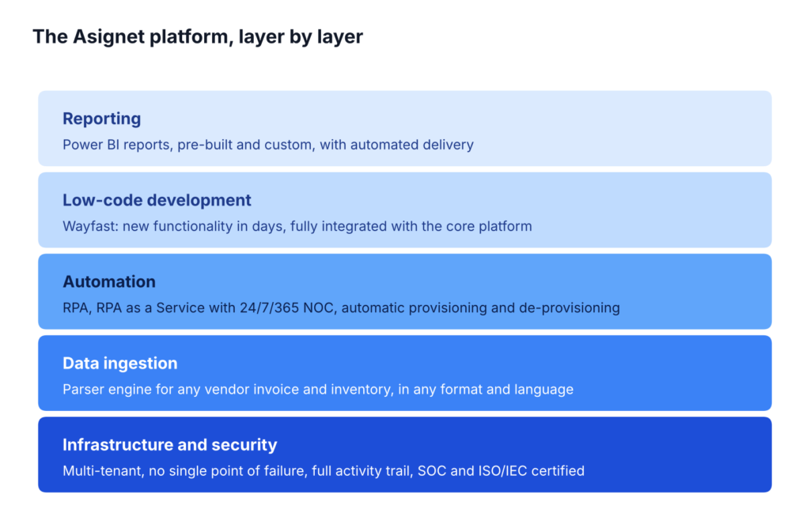Click the RPA as a Service description line

point(341,308)
